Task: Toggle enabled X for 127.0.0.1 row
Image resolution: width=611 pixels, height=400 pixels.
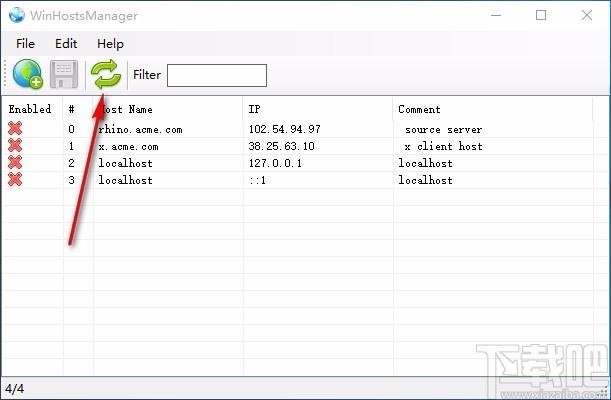Action: point(15,162)
